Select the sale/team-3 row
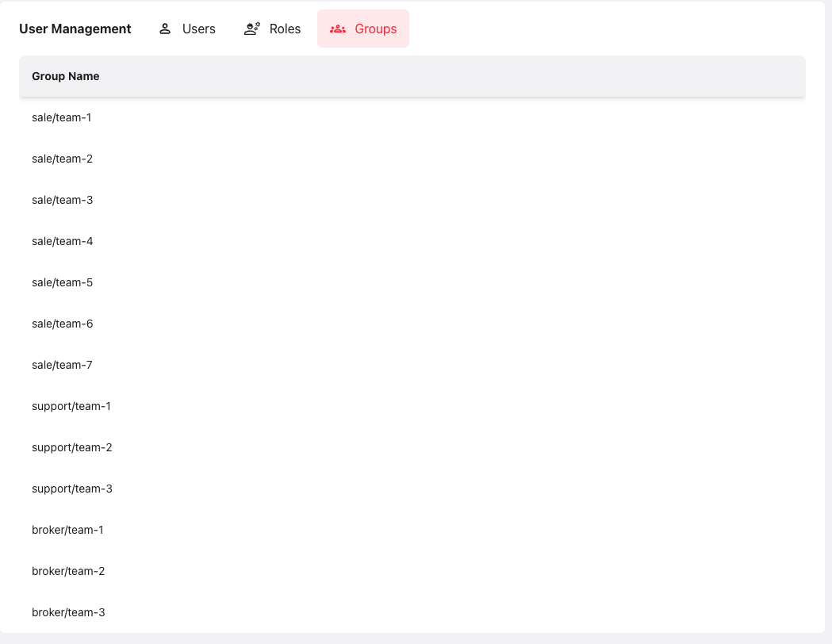Screen dimensions: 832x644 click(412, 200)
